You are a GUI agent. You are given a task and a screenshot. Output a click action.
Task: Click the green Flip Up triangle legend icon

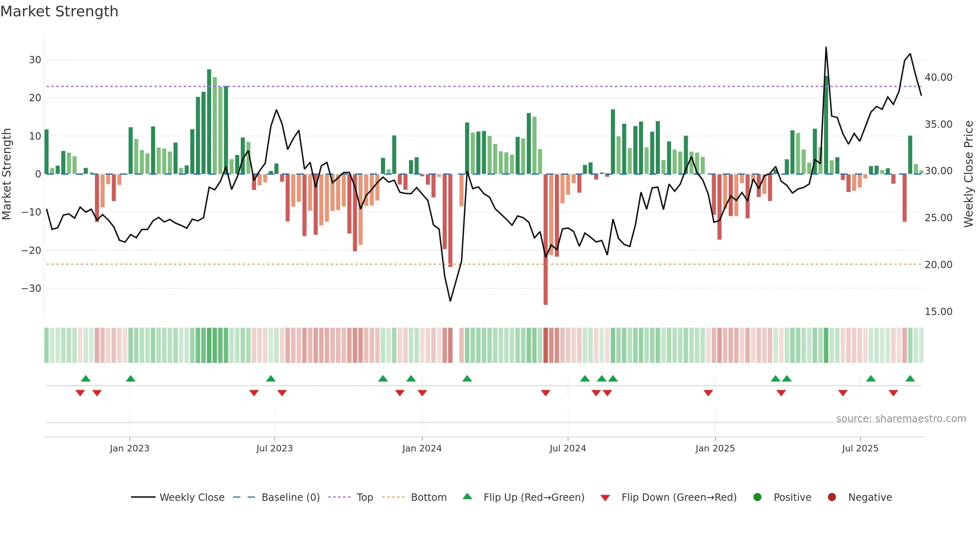tap(468, 496)
